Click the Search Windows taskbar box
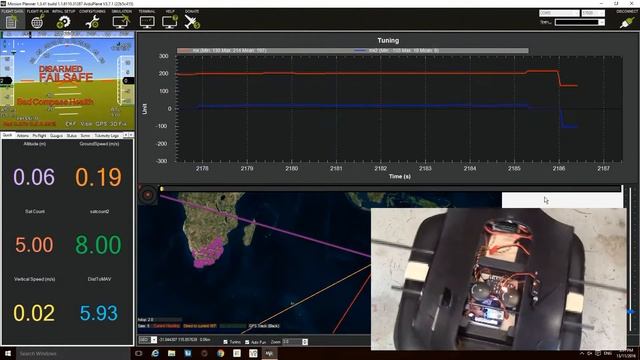The image size is (640, 360). click(73, 353)
